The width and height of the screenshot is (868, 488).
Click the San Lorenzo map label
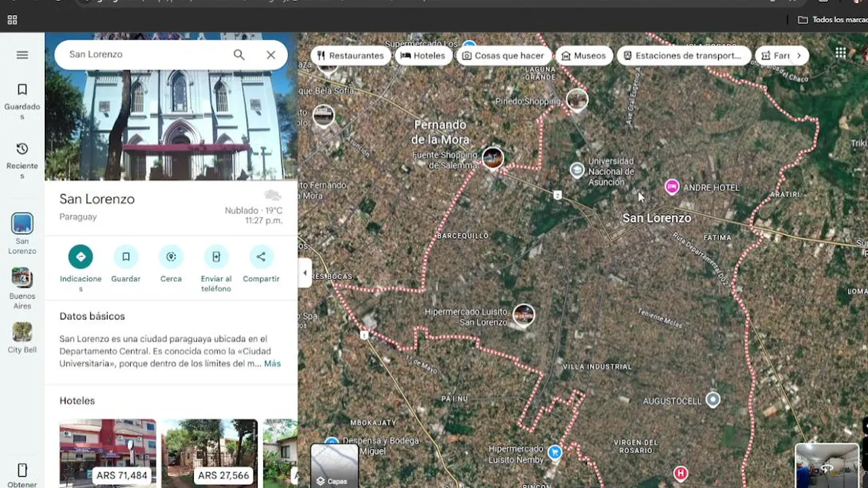tap(657, 218)
